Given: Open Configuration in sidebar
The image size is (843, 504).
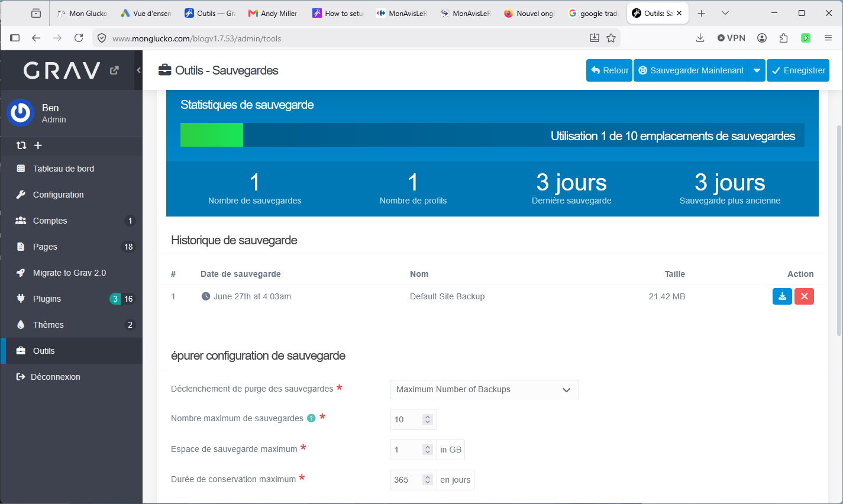Looking at the screenshot, I should pyautogui.click(x=72, y=195).
